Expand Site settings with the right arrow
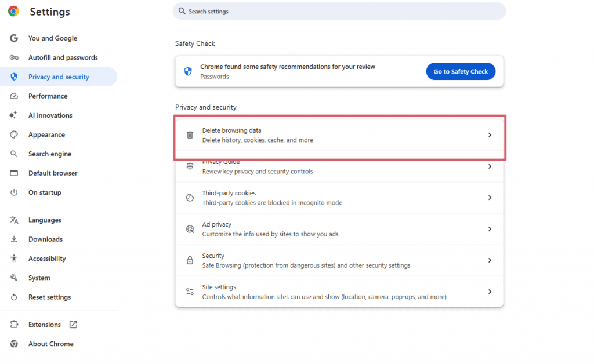The width and height of the screenshot is (594, 364). 490,292
